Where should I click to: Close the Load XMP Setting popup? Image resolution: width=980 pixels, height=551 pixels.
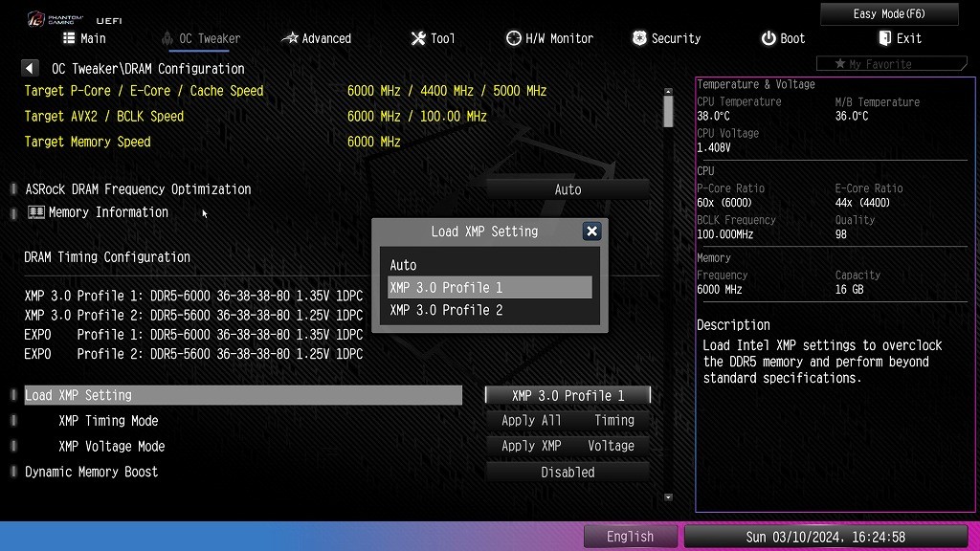[591, 231]
